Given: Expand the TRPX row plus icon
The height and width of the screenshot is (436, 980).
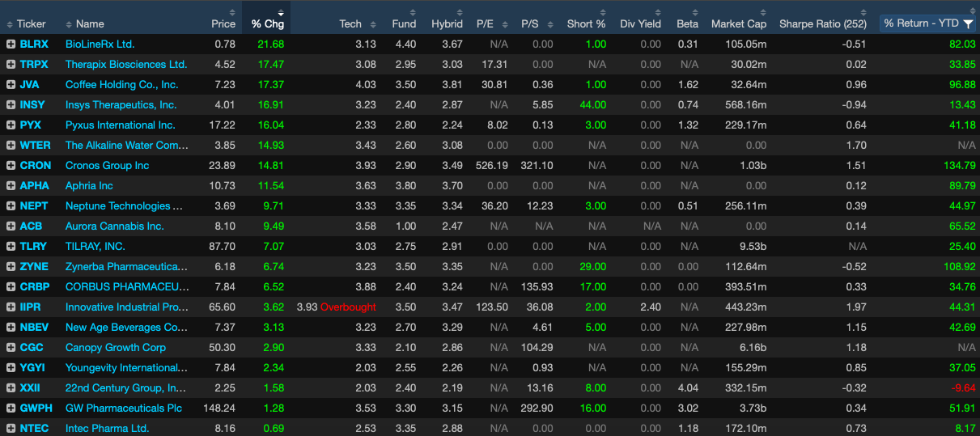Looking at the screenshot, I should (11, 64).
